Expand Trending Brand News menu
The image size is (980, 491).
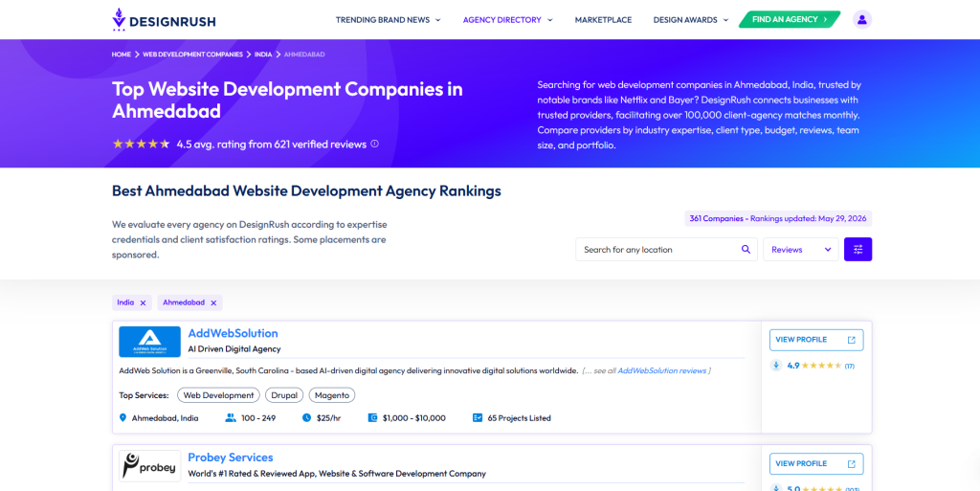click(x=389, y=20)
